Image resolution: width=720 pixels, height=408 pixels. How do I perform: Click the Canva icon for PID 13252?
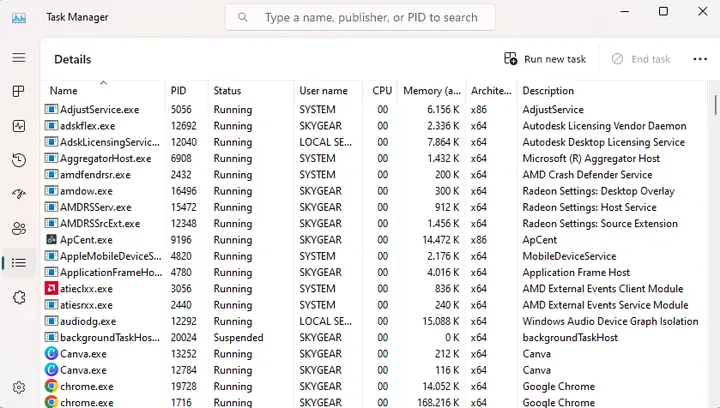[x=51, y=354]
